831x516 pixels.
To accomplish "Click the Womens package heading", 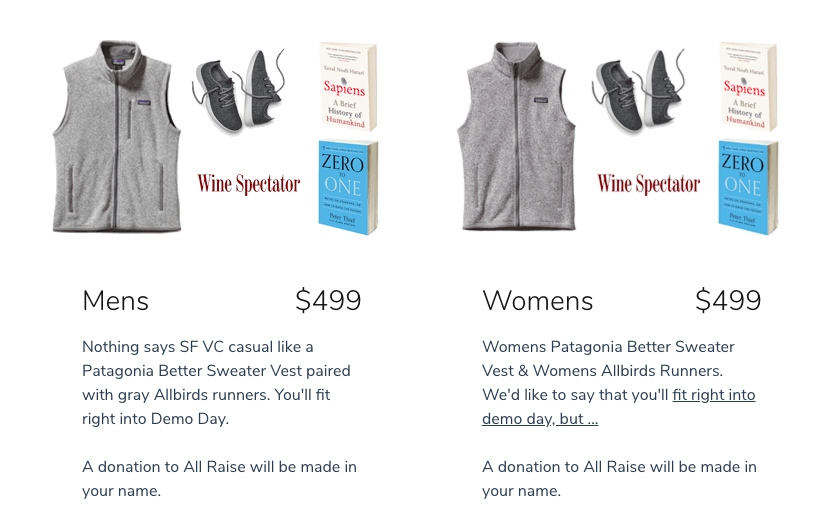I will click(x=538, y=301).
